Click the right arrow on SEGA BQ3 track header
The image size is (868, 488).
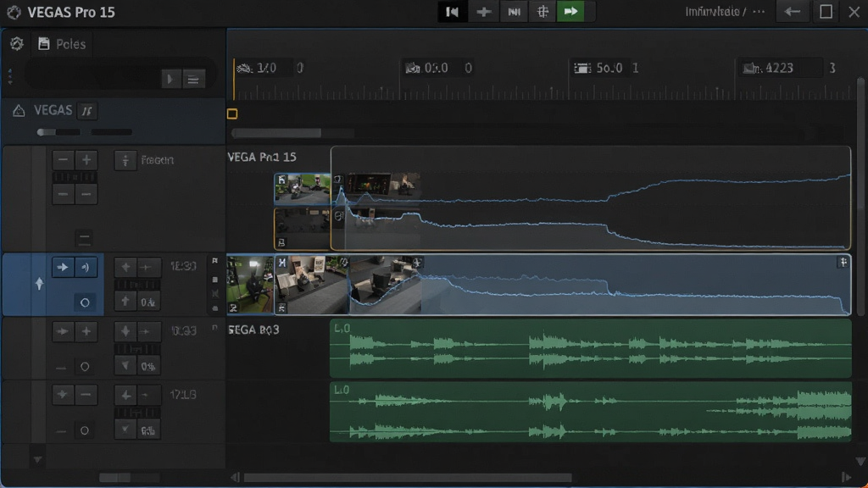(63, 331)
